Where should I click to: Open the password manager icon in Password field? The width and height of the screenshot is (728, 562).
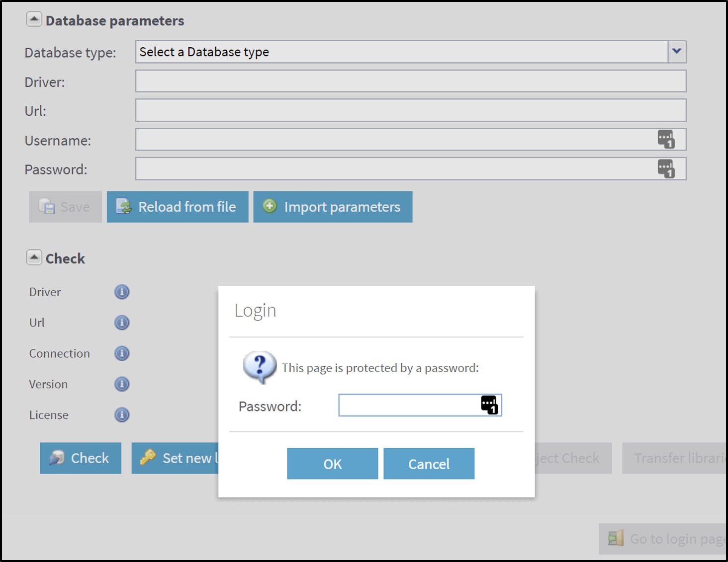(x=666, y=168)
